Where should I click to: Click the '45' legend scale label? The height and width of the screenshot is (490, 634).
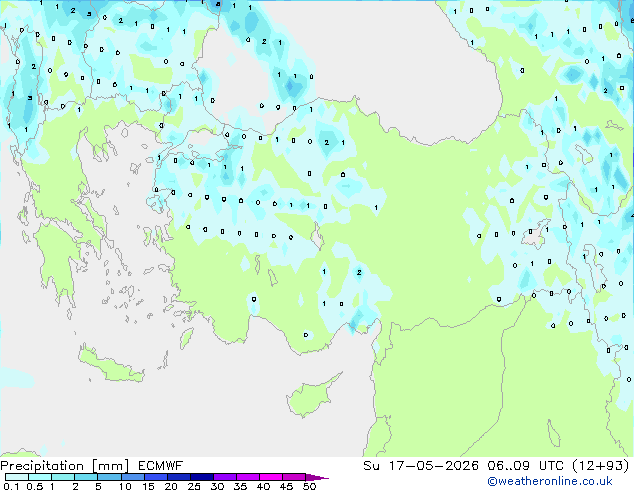click(286, 486)
